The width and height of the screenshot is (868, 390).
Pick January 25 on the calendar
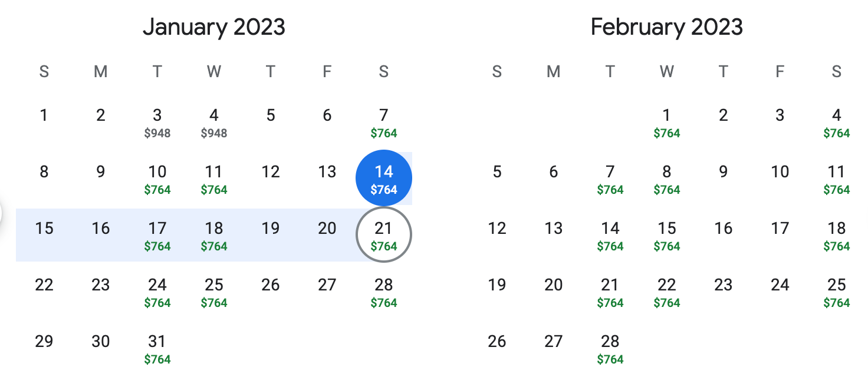click(x=213, y=292)
